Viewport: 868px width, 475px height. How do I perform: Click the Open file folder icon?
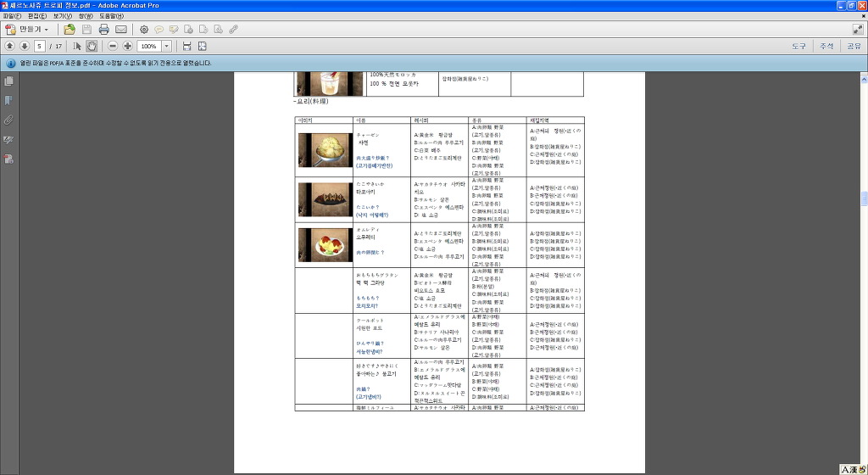click(x=70, y=29)
